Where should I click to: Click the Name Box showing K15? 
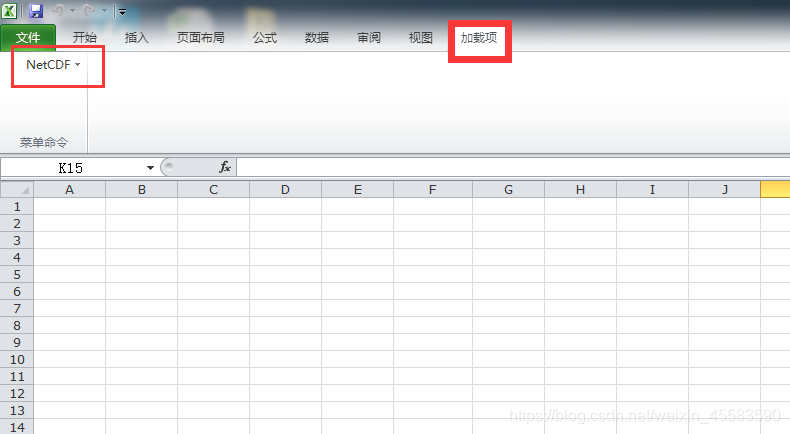point(71,168)
